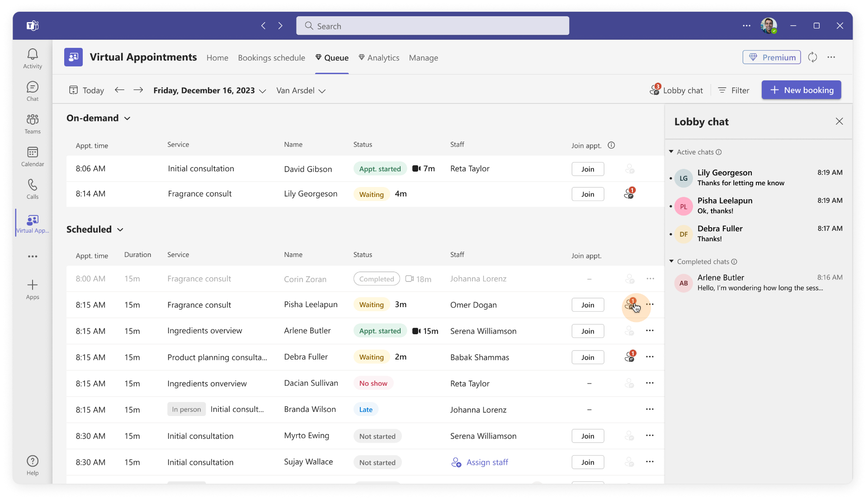Click the refresh icon next to Premium

(812, 57)
